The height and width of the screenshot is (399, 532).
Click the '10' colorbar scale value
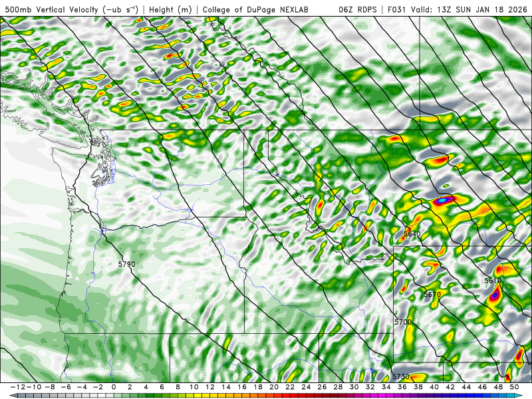194,387
